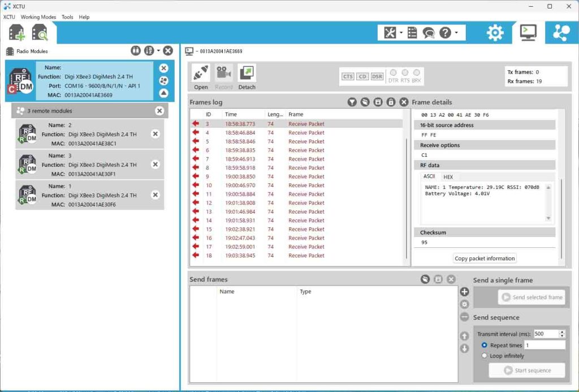The width and height of the screenshot is (579, 392).
Task: Open the Tools menu
Action: click(x=67, y=17)
